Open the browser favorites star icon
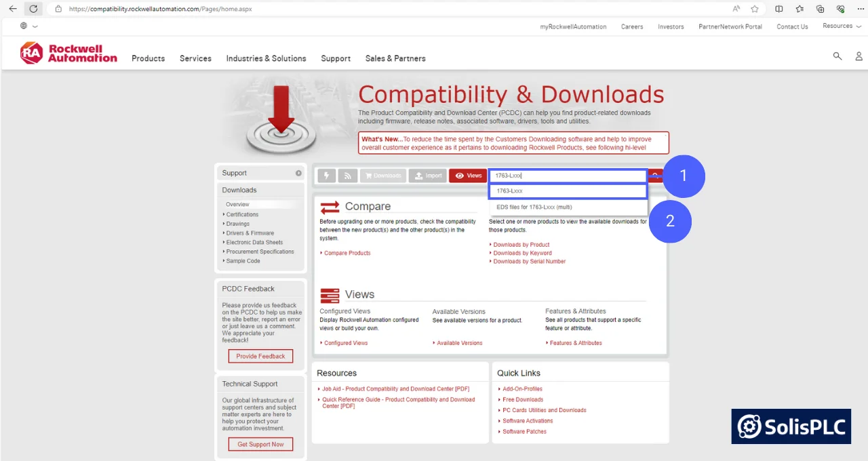The height and width of the screenshot is (461, 868). tap(755, 9)
